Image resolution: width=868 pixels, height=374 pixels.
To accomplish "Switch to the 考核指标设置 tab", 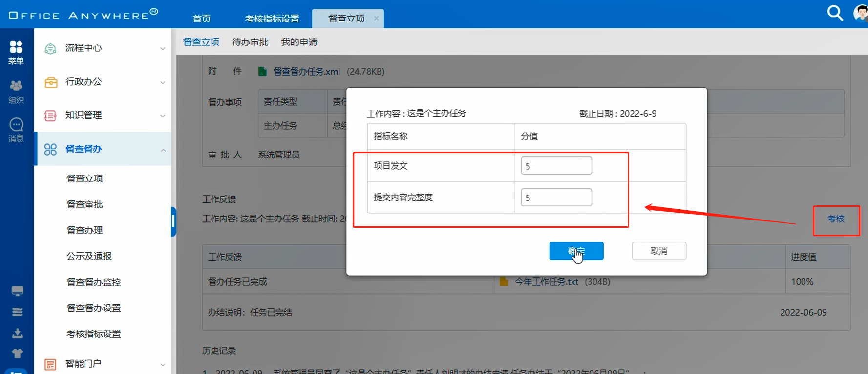I will [x=272, y=19].
